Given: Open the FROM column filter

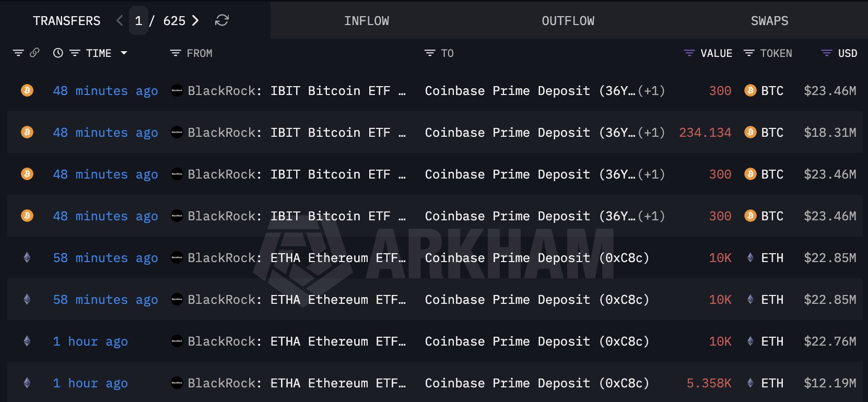Looking at the screenshot, I should point(175,53).
